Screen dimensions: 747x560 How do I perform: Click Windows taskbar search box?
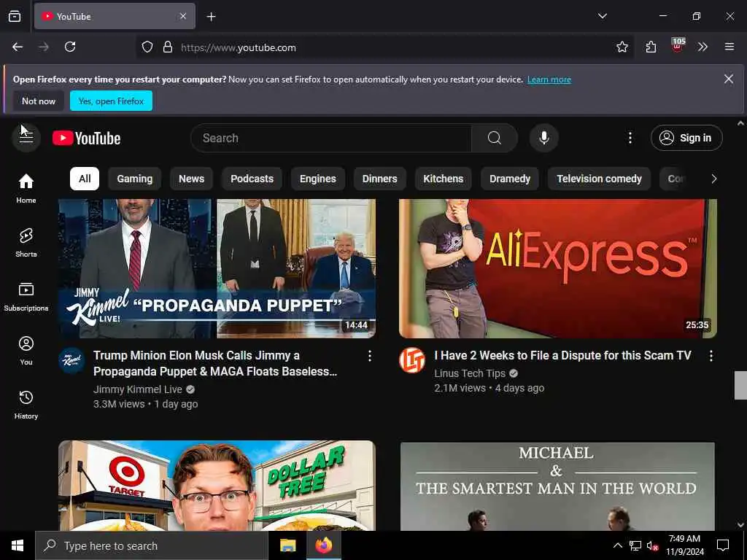pyautogui.click(x=152, y=545)
